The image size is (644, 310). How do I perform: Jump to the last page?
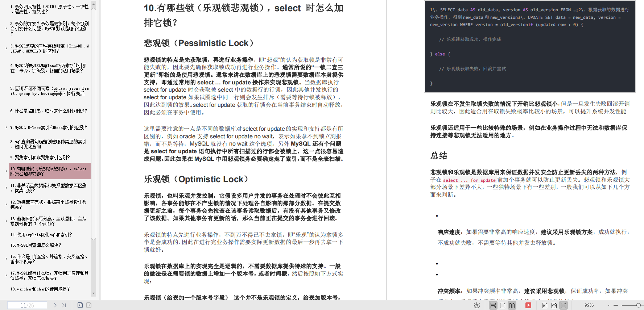pyautogui.click(x=64, y=305)
